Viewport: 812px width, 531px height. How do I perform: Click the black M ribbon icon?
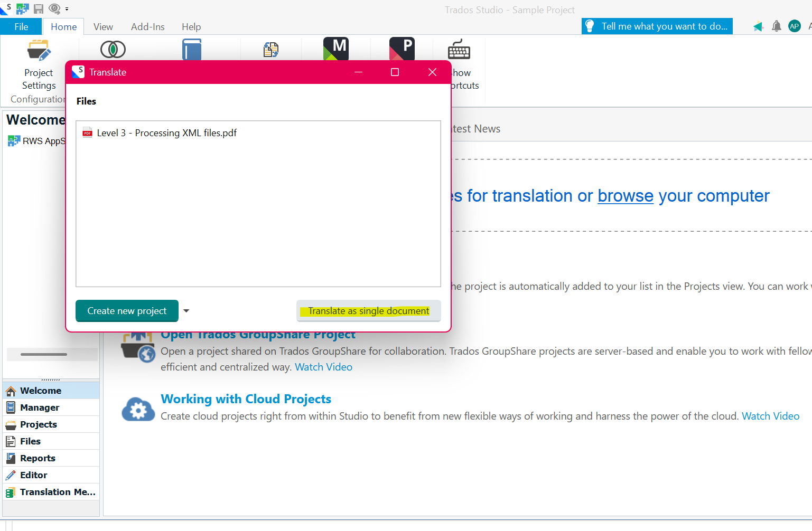[336, 49]
